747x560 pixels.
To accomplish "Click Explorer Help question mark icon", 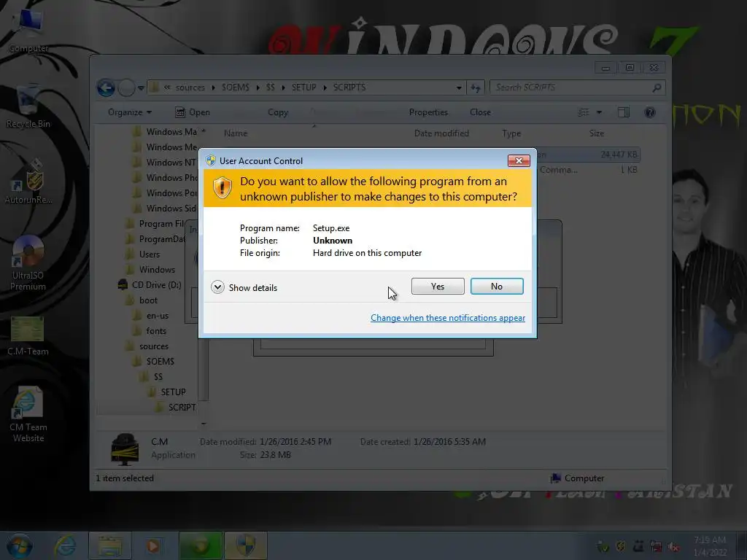I will (x=650, y=112).
